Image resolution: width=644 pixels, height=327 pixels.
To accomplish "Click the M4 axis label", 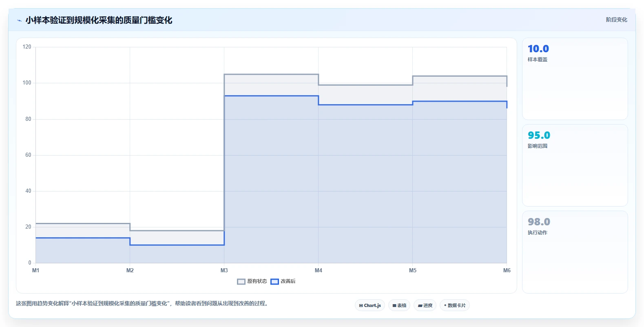I will 319,270.
